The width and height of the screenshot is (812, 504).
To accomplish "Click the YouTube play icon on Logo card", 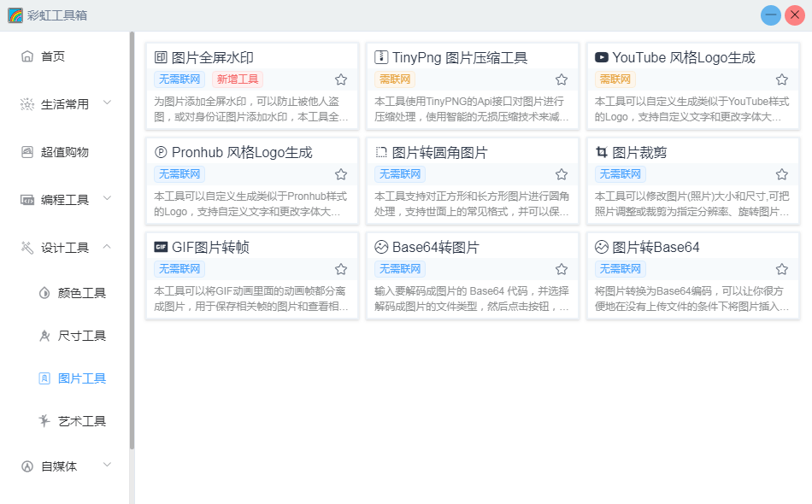I will (x=602, y=58).
